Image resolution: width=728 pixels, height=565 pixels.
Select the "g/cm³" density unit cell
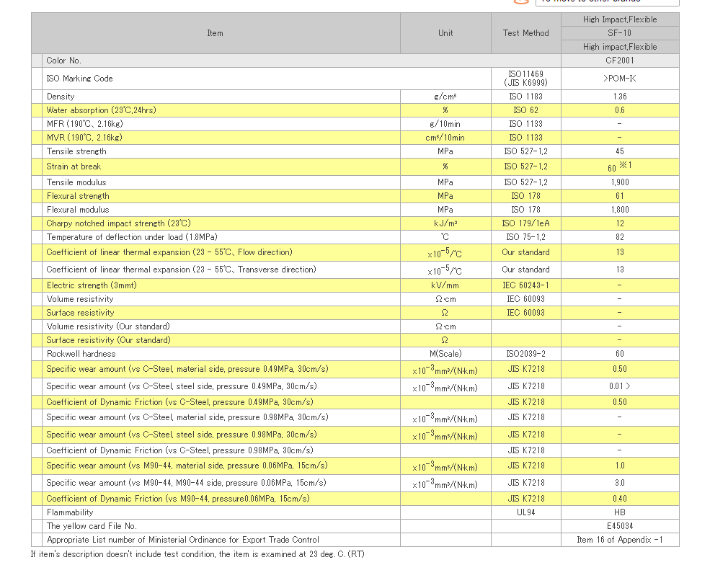[445, 97]
